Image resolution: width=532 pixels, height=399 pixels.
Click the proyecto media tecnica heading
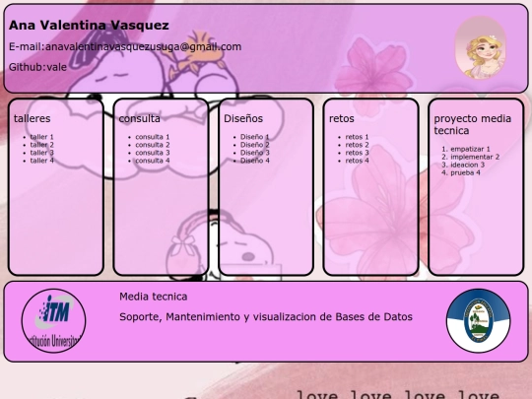(473, 124)
